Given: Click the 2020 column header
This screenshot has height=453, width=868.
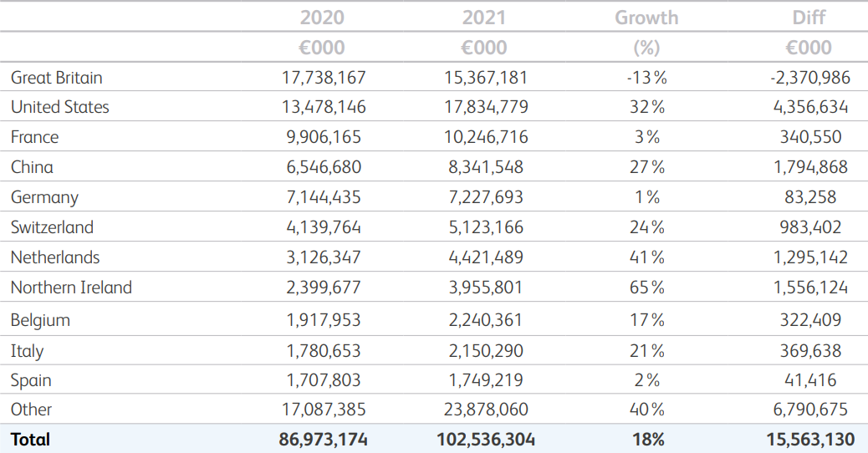Looking at the screenshot, I should pyautogui.click(x=322, y=18).
